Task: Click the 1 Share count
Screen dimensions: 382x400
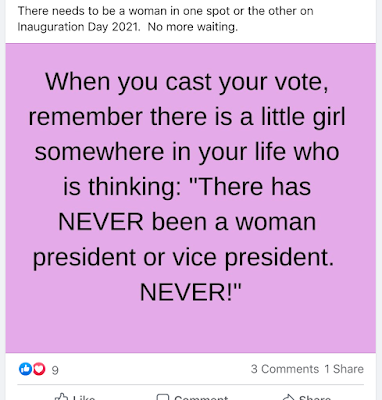Action: click(x=344, y=369)
